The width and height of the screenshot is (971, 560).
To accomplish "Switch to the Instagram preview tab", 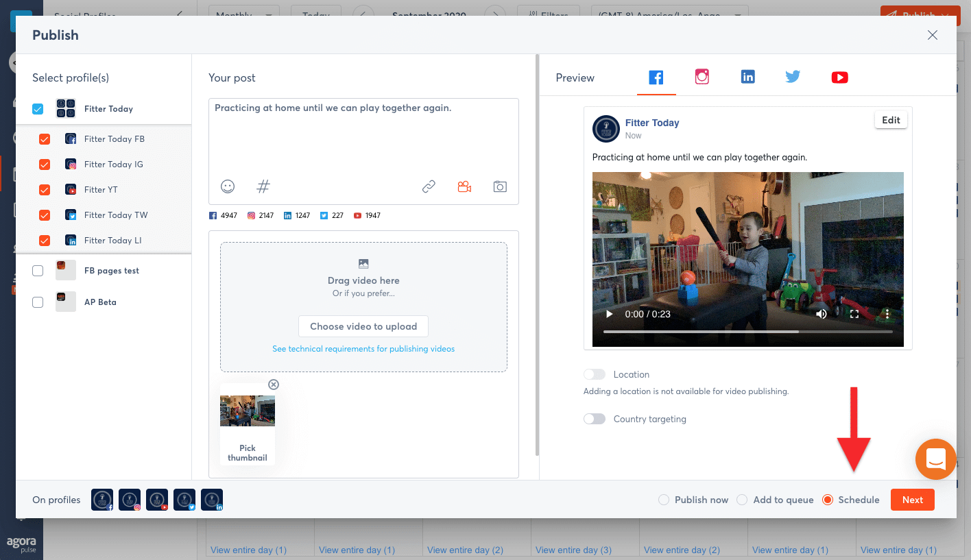I will pos(702,77).
